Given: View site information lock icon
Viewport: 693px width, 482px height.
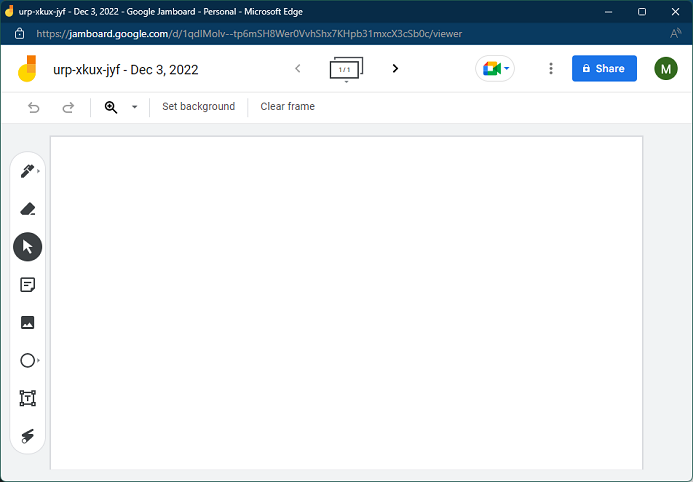Looking at the screenshot, I should (x=19, y=34).
